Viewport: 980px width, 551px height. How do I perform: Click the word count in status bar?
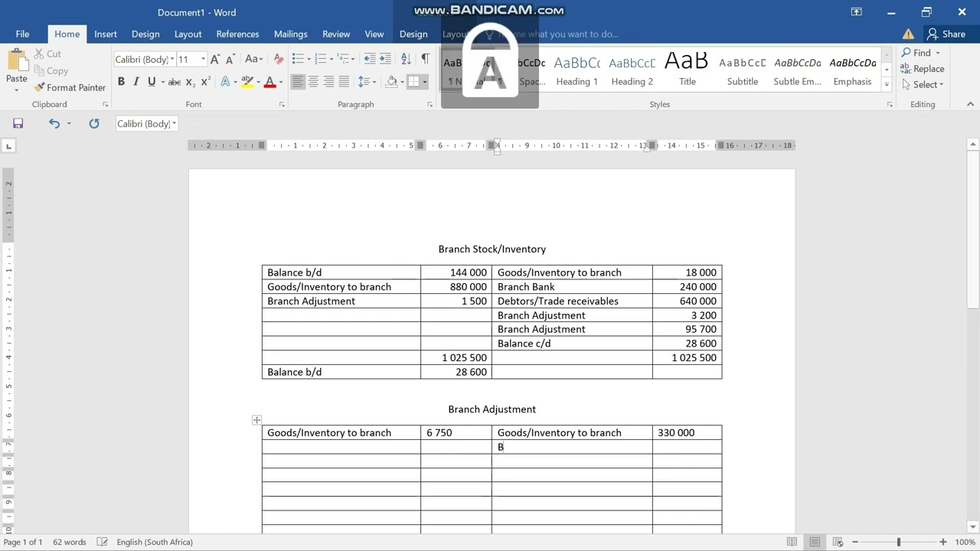coord(70,542)
